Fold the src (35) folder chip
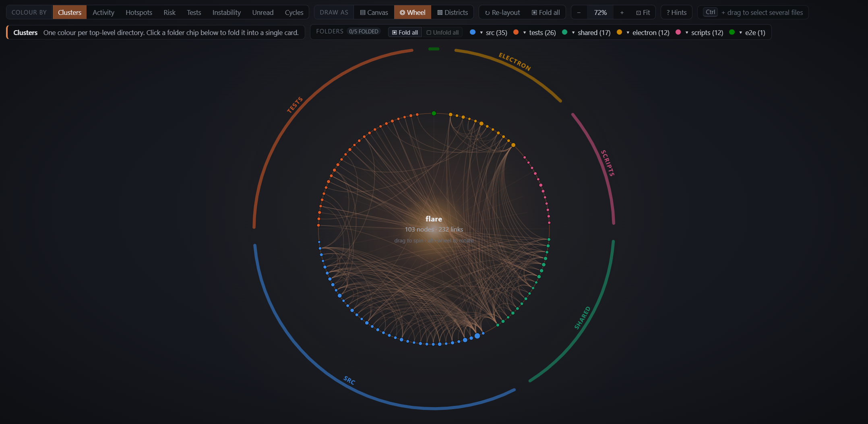 point(493,33)
